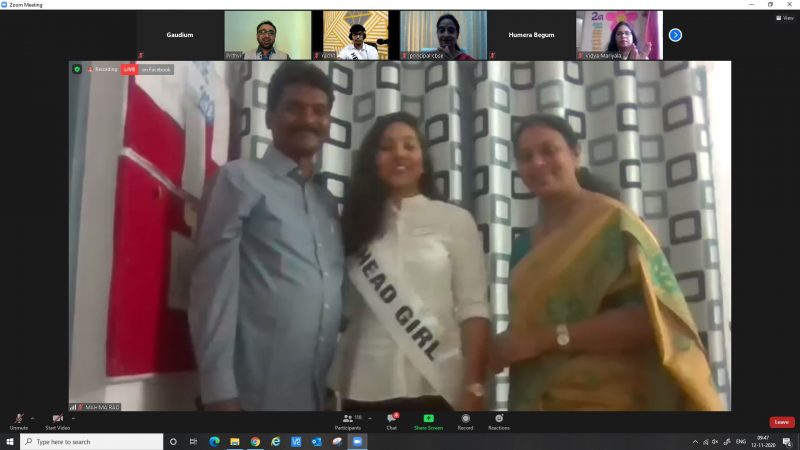Click the green encryption shield icon
Viewport: 800px width, 450px height.
77,69
